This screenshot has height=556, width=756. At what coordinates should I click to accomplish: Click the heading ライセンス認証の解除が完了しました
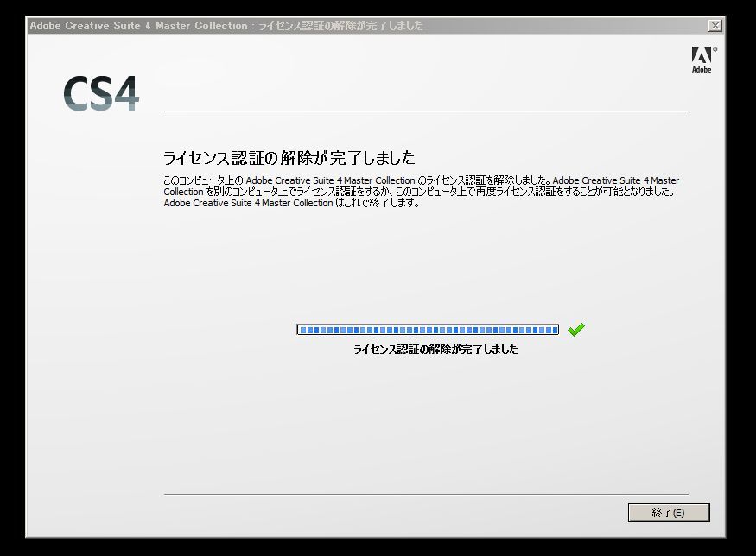[x=289, y=157]
